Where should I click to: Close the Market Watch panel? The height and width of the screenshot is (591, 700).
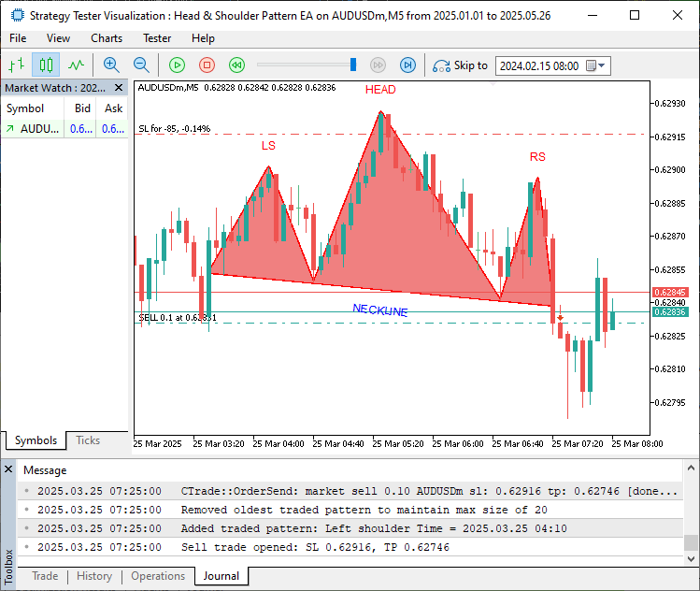click(x=119, y=88)
